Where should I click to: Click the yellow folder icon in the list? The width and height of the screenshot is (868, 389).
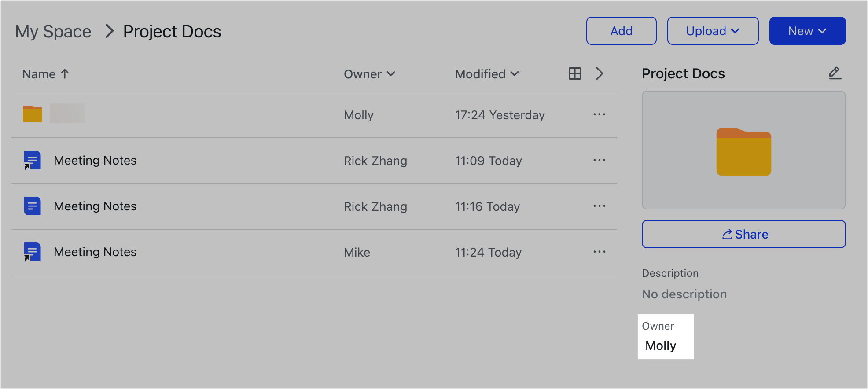[33, 114]
